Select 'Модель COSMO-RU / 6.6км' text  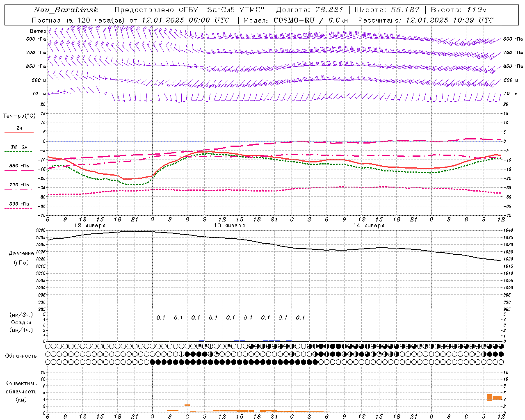pyautogui.click(x=296, y=20)
